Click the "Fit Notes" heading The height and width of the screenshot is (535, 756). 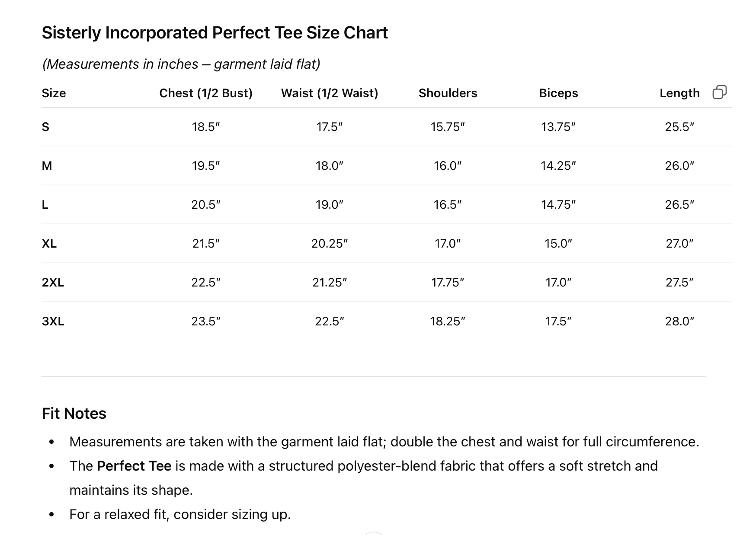74,413
